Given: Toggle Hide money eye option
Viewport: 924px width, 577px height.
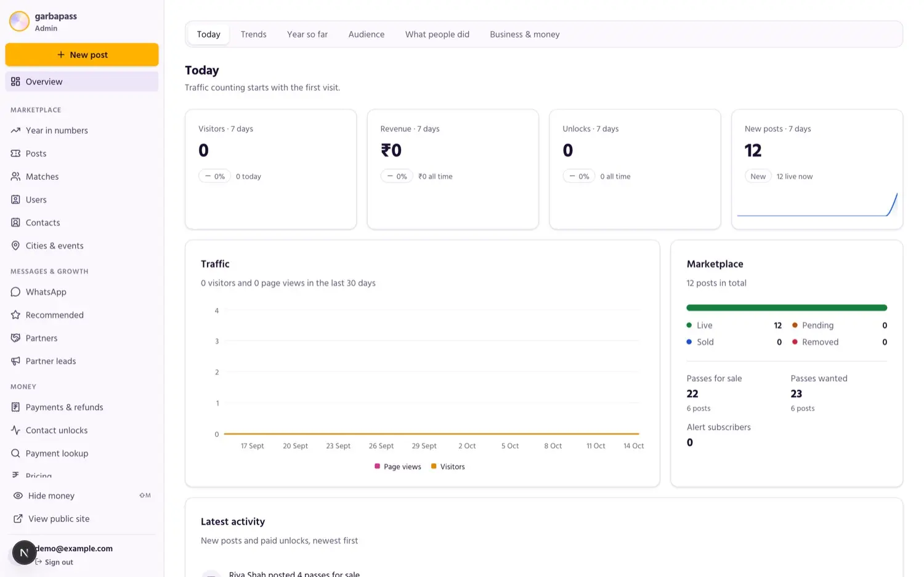Looking at the screenshot, I should point(82,496).
